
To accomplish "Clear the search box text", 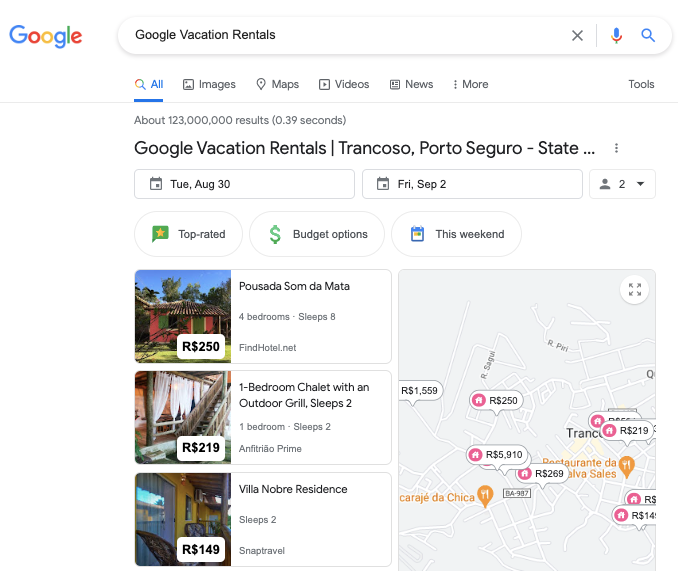I will coord(577,36).
